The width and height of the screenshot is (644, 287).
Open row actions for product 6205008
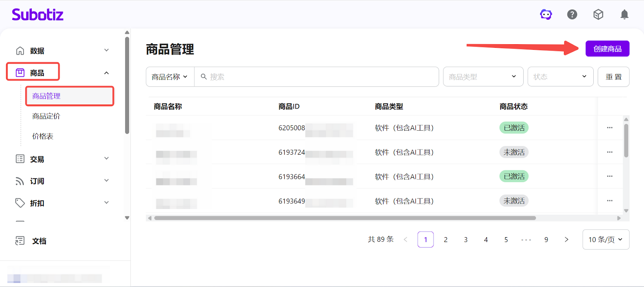pos(609,128)
